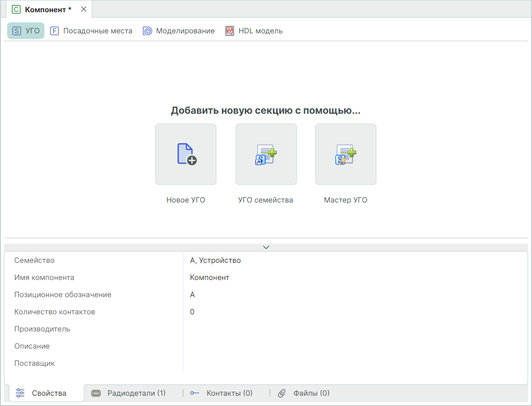Click the Количество контактов value "0"
532x406 pixels.
click(192, 312)
